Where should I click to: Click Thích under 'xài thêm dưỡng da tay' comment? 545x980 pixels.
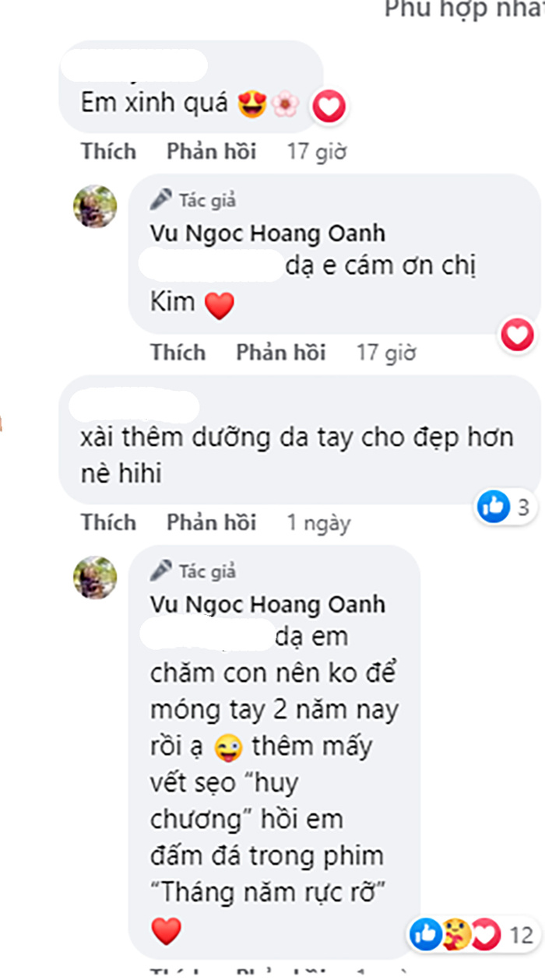108,522
